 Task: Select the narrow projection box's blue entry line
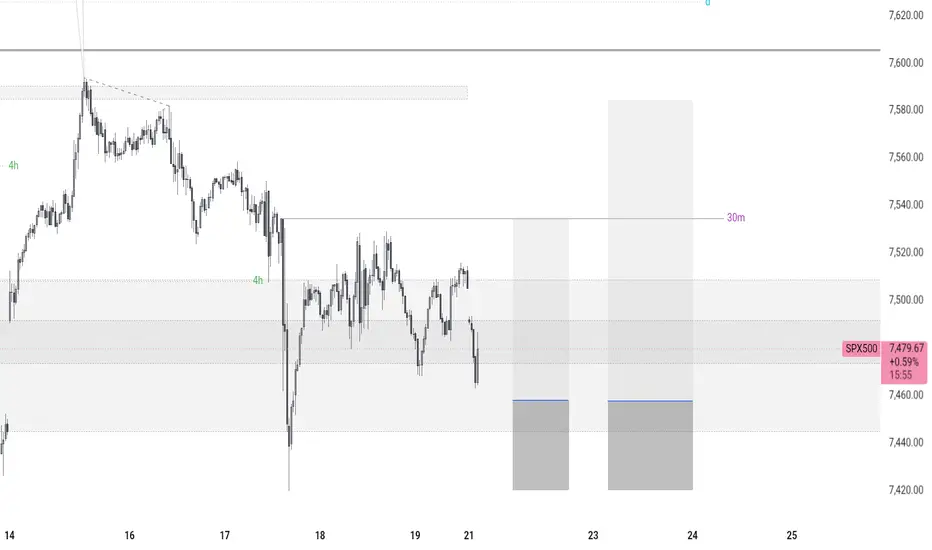tap(540, 400)
